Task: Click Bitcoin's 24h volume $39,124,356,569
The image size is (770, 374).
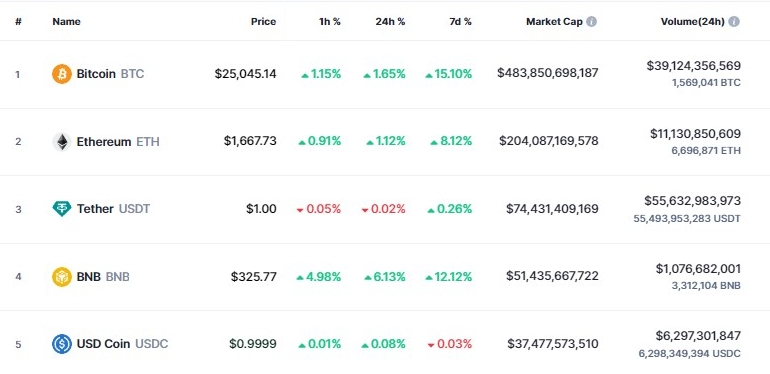Action: pyautogui.click(x=693, y=66)
